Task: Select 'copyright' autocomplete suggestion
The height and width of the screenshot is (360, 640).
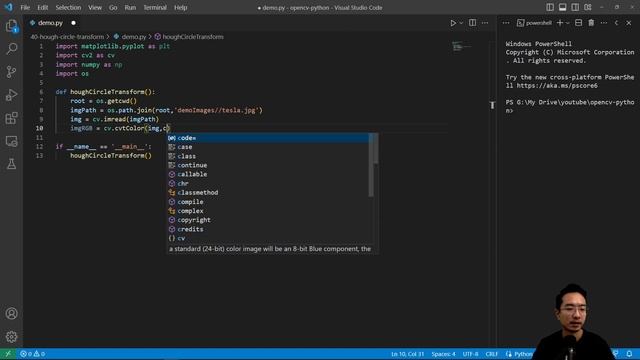Action: point(269,220)
